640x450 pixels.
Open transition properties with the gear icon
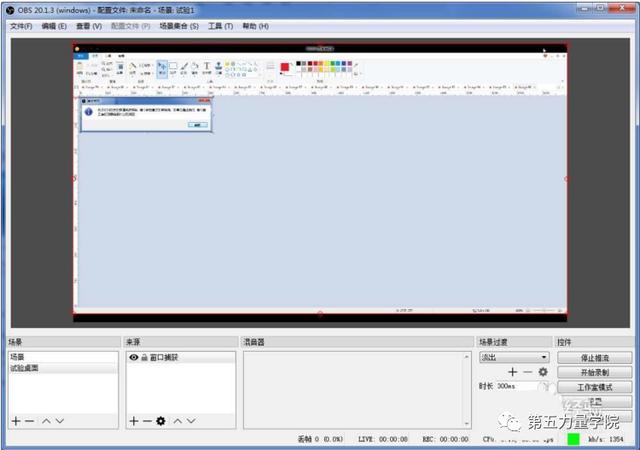click(x=543, y=372)
